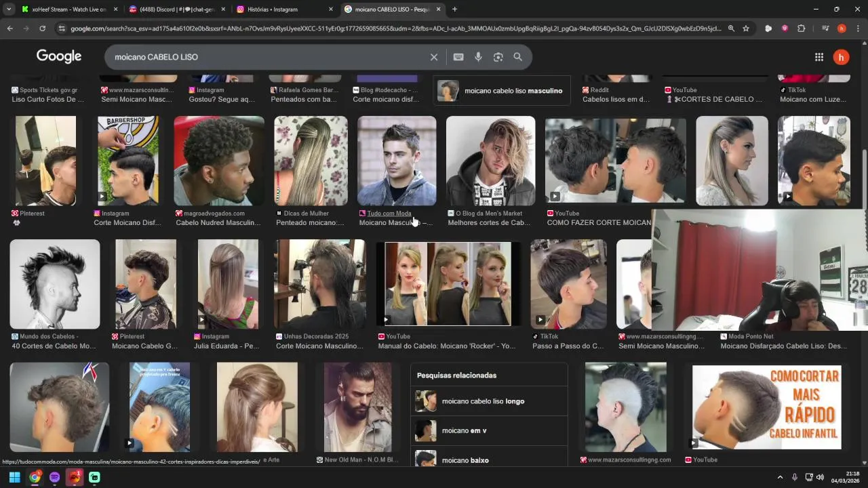Open Zac Efron-style spiky hair thumbnail
Viewport: 868px width, 488px height.
click(x=397, y=161)
